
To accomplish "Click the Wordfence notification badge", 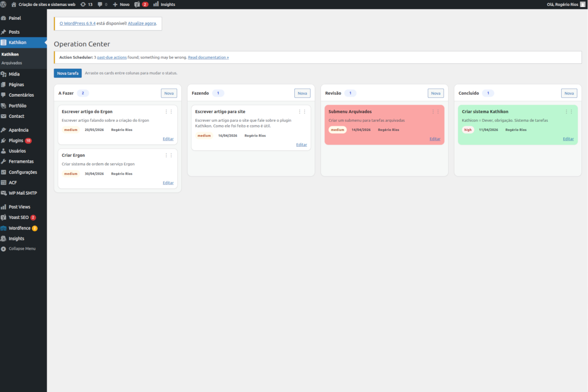I will pos(35,228).
